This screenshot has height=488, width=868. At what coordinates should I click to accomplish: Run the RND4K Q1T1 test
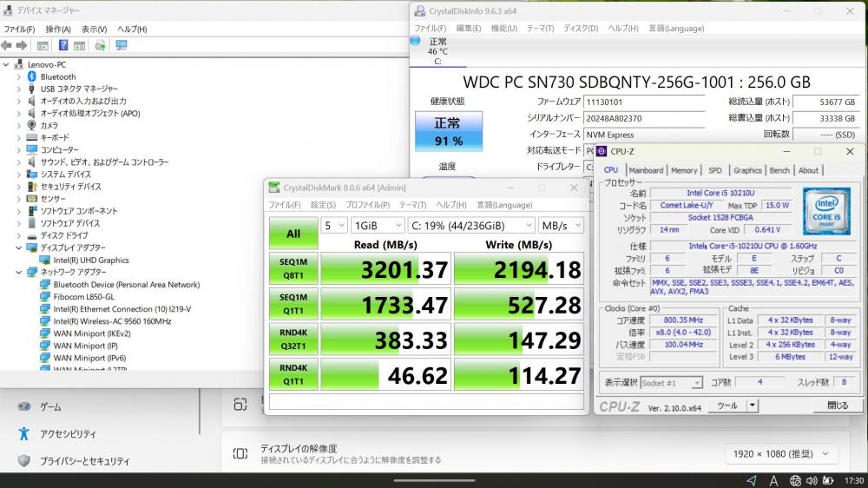click(293, 374)
